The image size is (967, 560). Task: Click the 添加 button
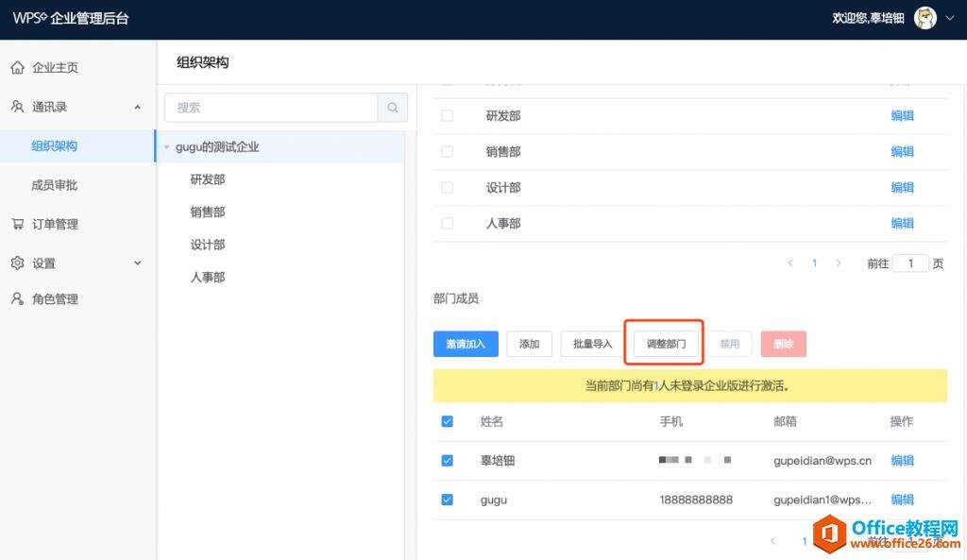pyautogui.click(x=529, y=344)
